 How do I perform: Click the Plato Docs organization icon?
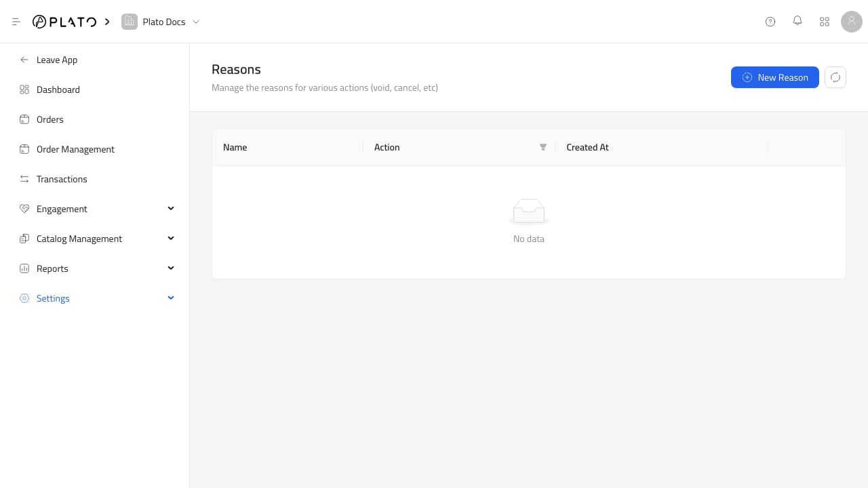(129, 22)
